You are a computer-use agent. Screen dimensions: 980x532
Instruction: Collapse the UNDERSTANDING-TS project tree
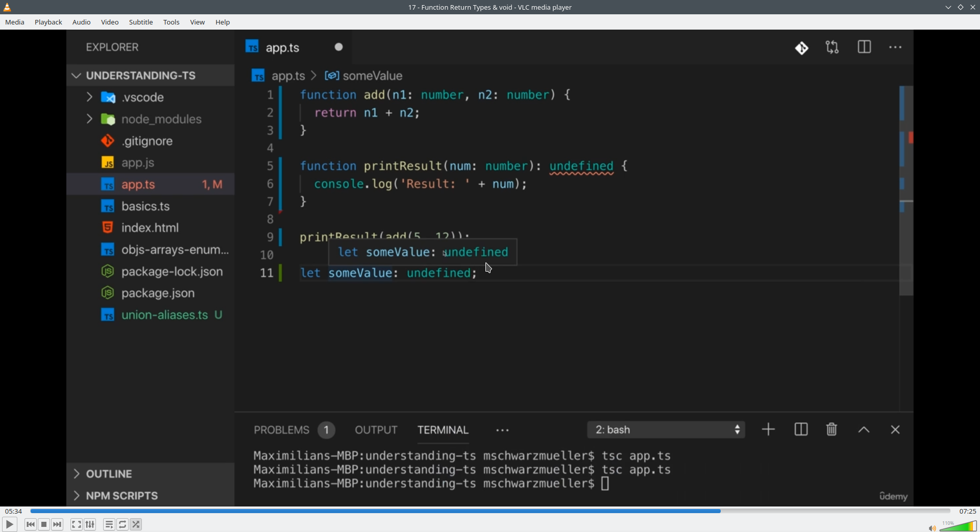point(77,76)
